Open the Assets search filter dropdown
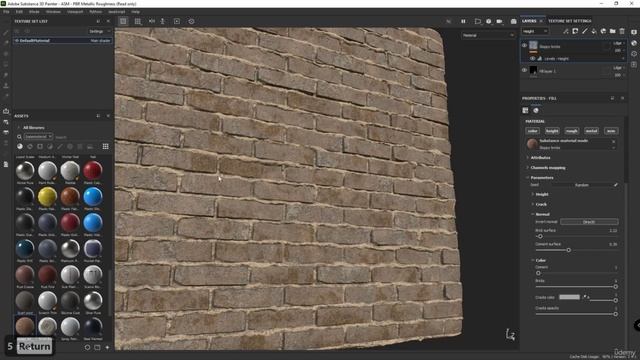640x360 pixels. click(38, 137)
